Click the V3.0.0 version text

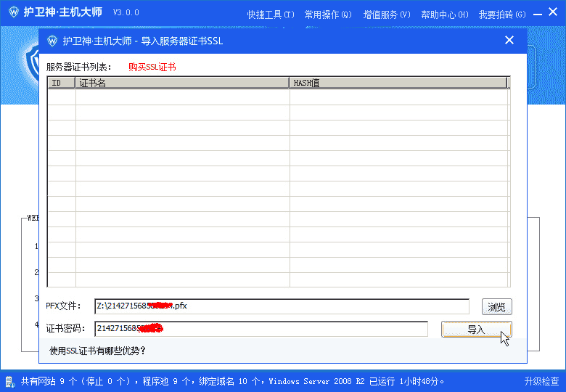(126, 12)
